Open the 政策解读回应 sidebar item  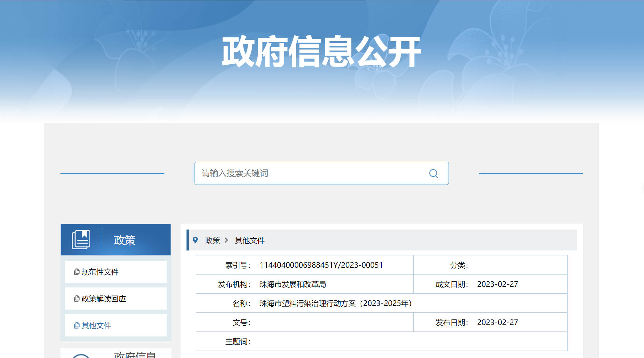point(104,299)
